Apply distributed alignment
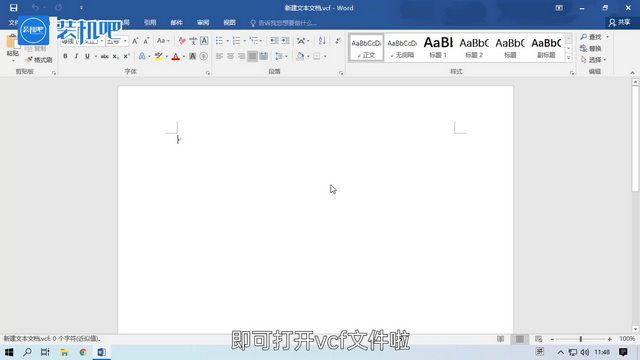This screenshot has width=640, height=360. point(264,56)
